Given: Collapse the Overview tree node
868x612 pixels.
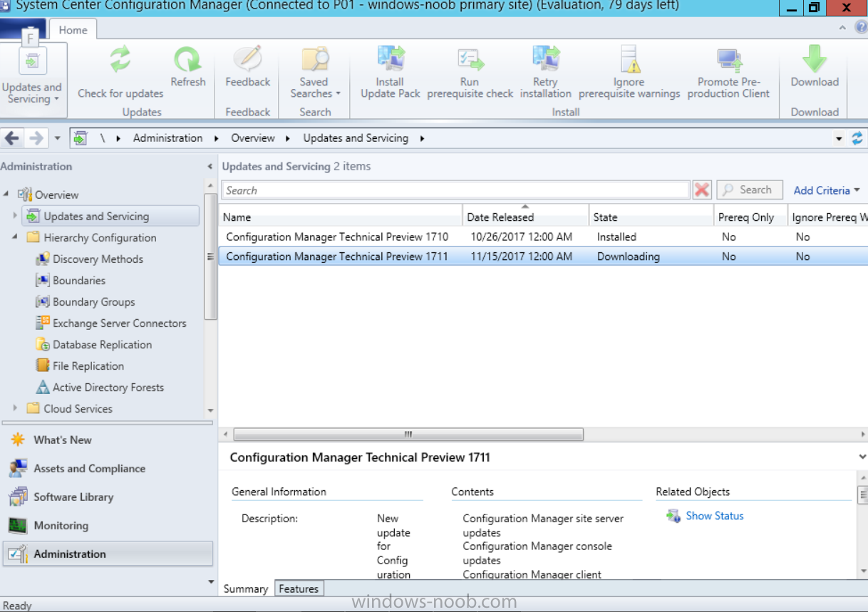Looking at the screenshot, I should click(x=6, y=195).
